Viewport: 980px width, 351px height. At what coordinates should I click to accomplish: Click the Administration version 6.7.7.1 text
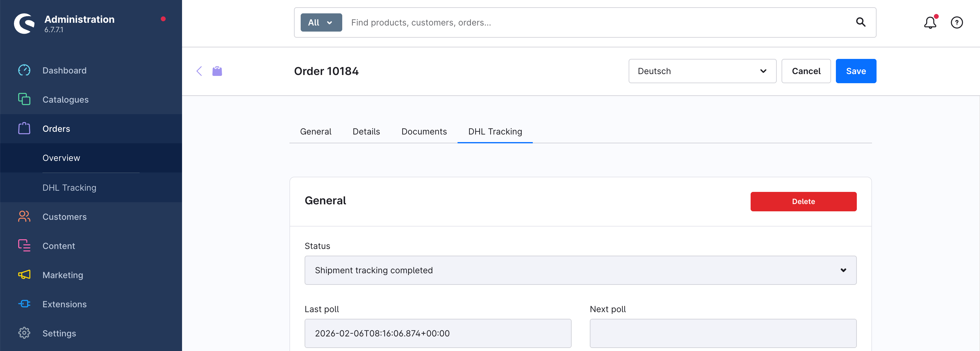pyautogui.click(x=54, y=30)
